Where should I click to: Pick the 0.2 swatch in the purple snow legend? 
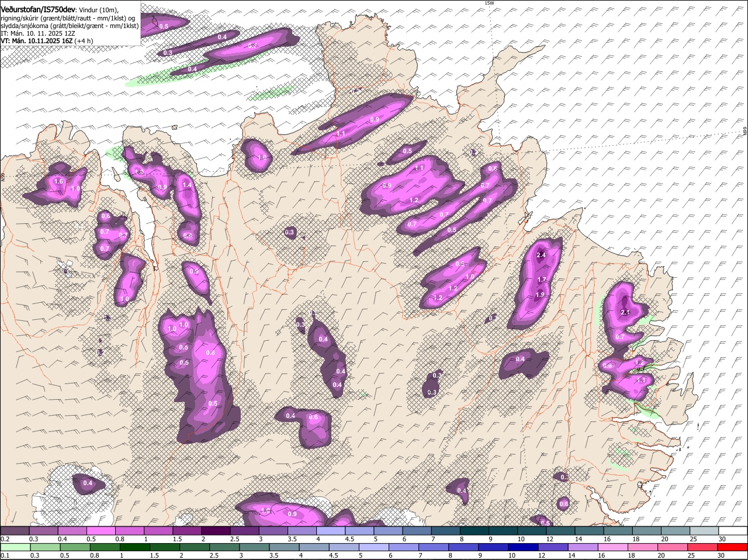click(x=15, y=531)
